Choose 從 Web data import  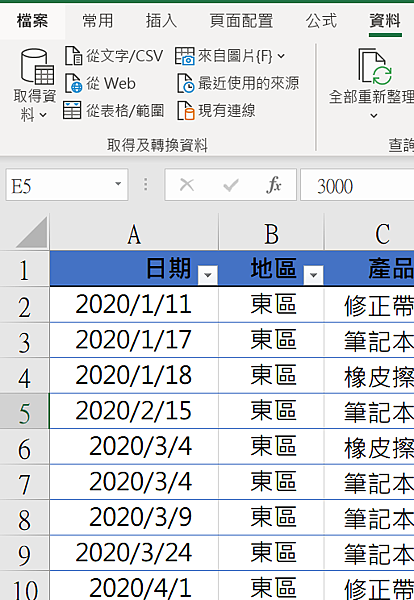click(x=100, y=83)
